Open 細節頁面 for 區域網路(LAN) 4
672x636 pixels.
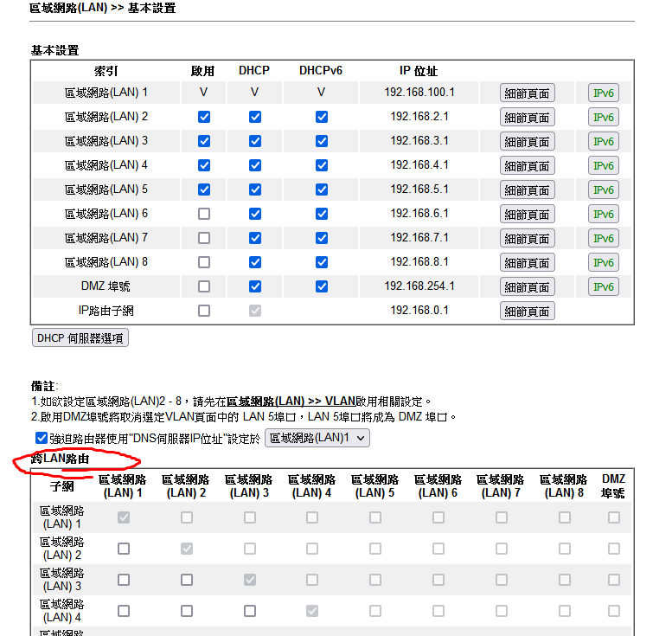coord(527,166)
